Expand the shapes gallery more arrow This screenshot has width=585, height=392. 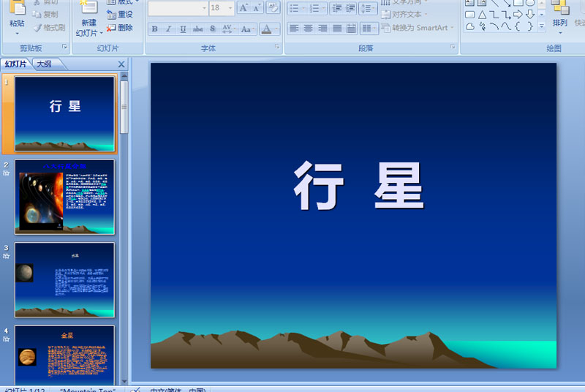pyautogui.click(x=542, y=26)
